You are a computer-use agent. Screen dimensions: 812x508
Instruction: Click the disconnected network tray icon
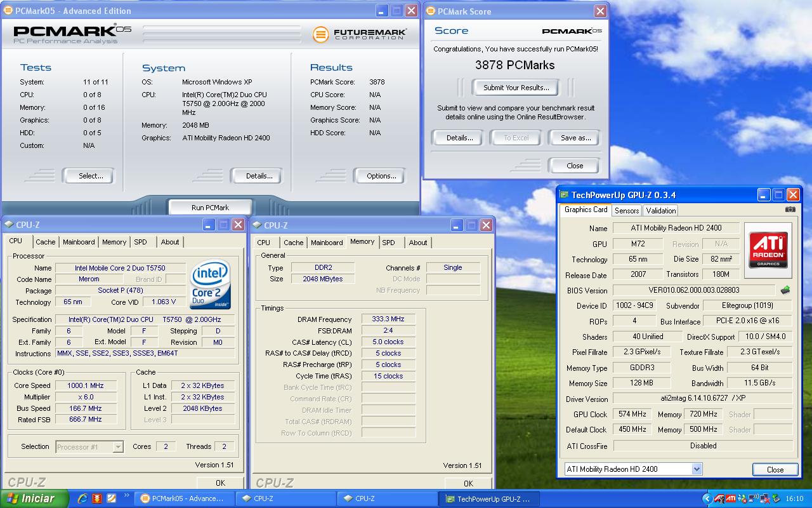coord(764,498)
